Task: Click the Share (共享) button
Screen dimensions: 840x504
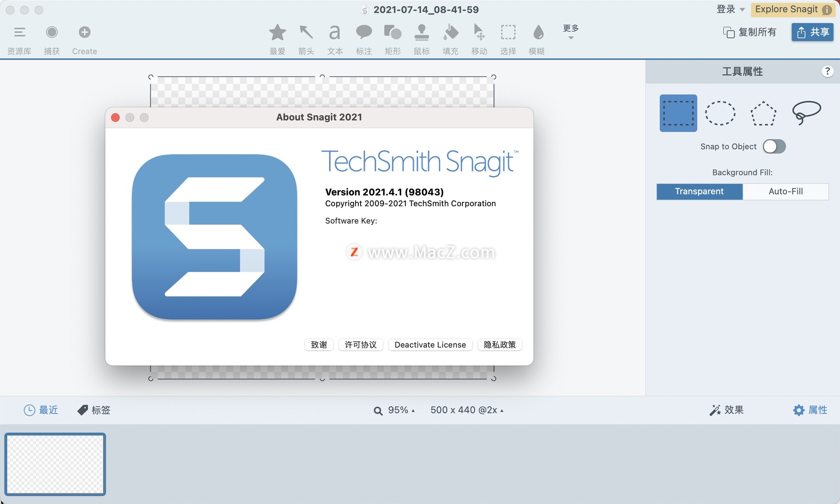Action: pyautogui.click(x=812, y=32)
